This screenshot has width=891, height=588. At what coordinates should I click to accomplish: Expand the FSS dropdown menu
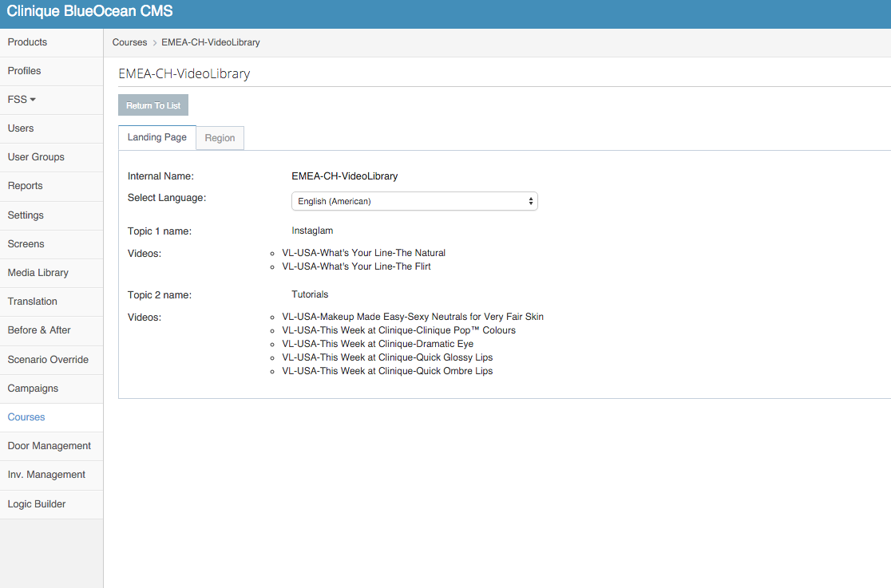pos(51,100)
